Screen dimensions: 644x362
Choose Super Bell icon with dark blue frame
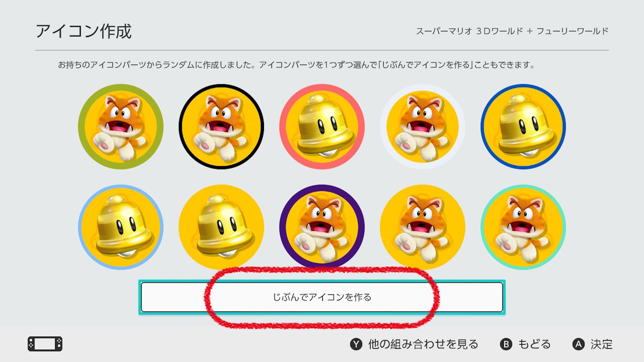(523, 127)
